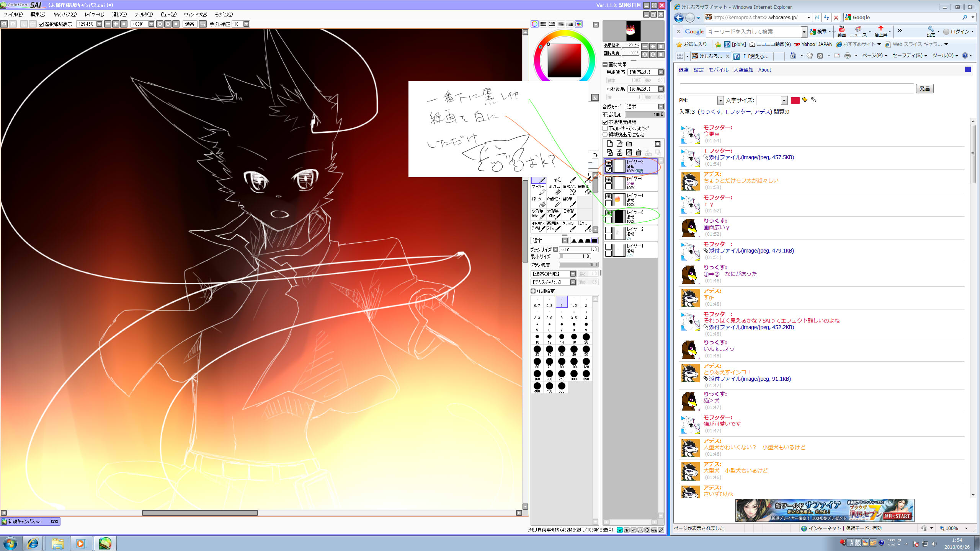Open the ファイル(F) menu
This screenshot has height=551, width=980.
point(13,15)
